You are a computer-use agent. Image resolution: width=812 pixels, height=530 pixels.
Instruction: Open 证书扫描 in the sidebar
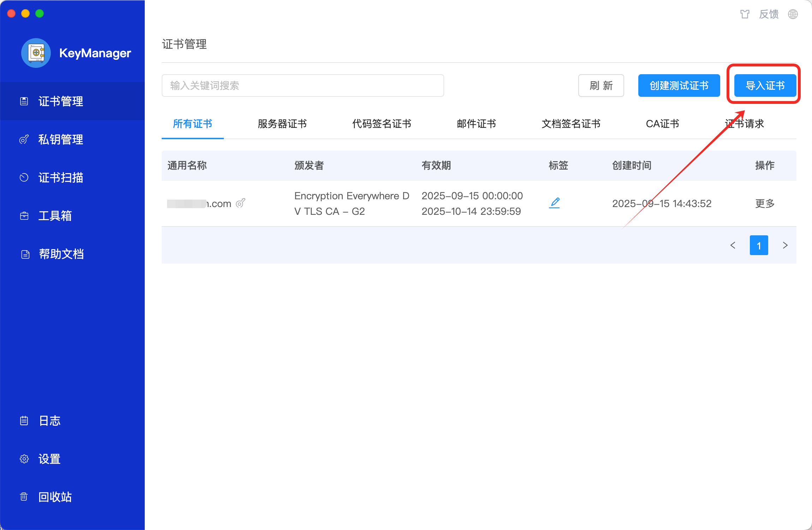[61, 177]
